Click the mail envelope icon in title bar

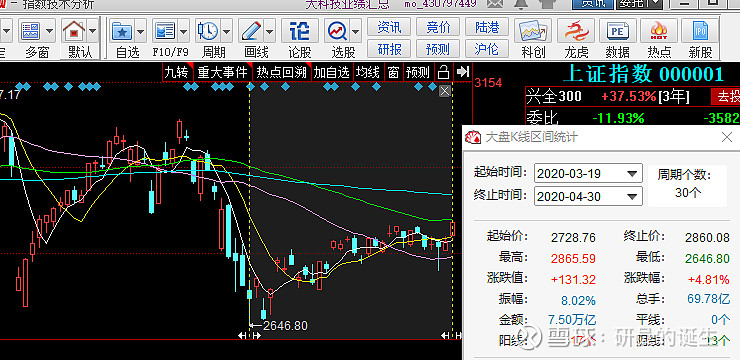click(x=495, y=4)
